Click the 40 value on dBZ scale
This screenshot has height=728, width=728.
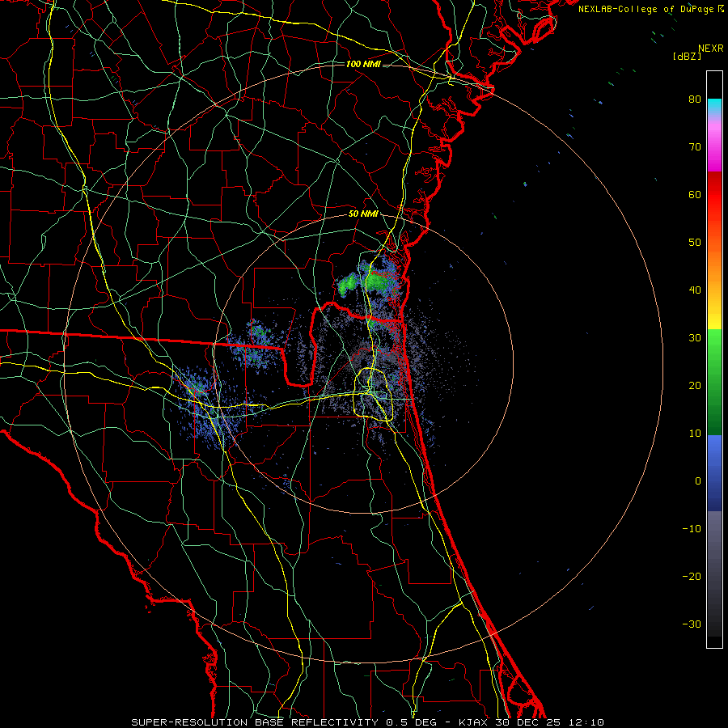(695, 290)
